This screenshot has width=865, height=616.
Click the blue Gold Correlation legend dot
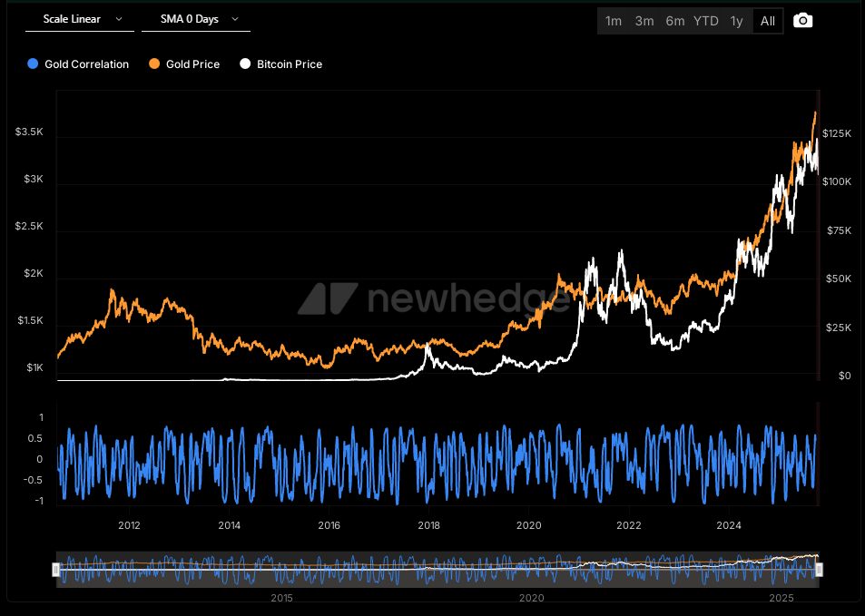click(34, 64)
